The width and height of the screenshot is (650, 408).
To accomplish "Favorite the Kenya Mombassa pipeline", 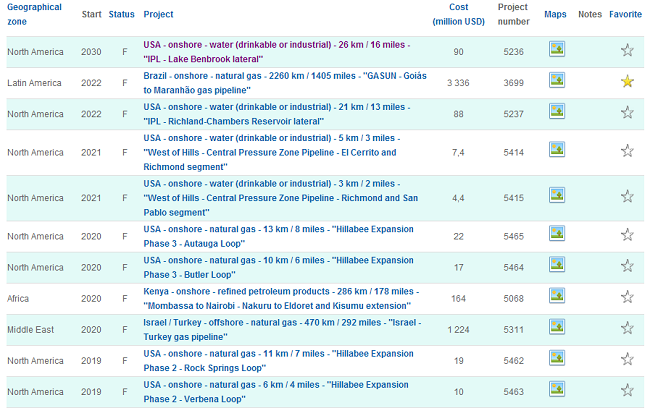I will [x=627, y=297].
